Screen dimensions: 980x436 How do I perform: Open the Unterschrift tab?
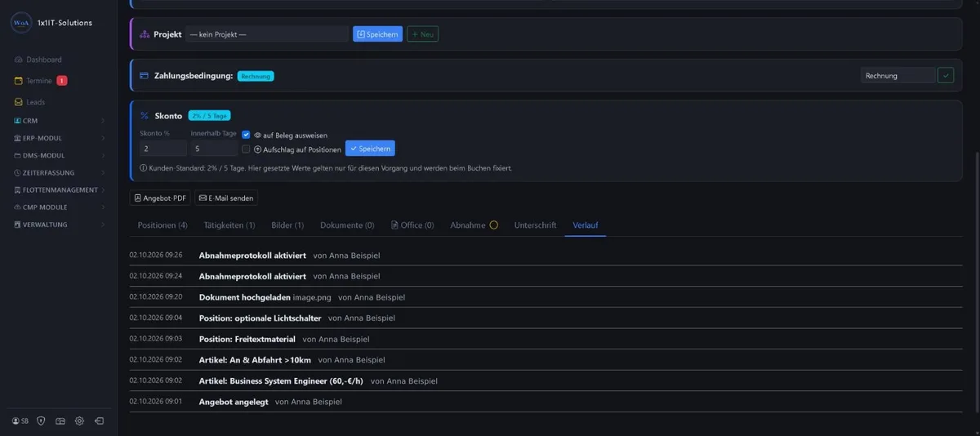point(535,225)
